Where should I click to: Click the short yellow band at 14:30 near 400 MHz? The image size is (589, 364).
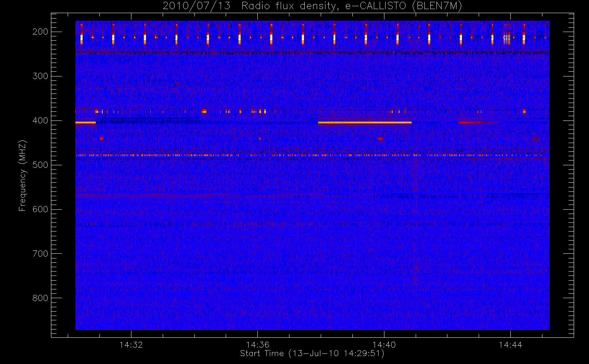pos(86,123)
